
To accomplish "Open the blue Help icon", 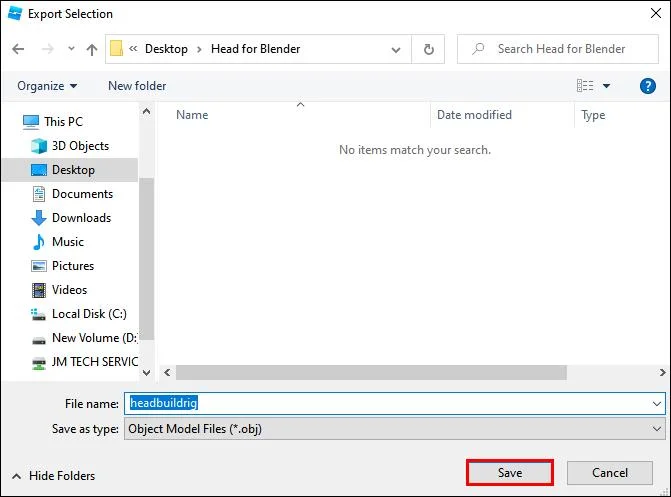I will (647, 86).
